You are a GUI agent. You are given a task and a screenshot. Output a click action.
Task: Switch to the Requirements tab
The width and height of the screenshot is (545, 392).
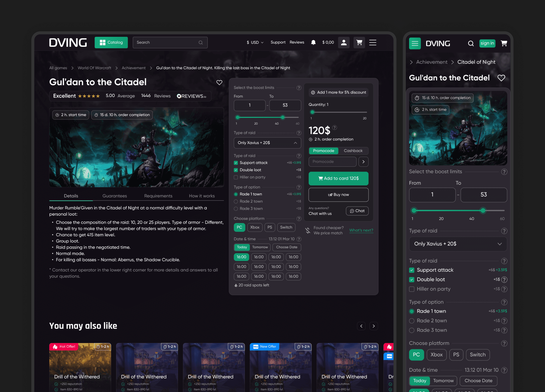click(158, 196)
